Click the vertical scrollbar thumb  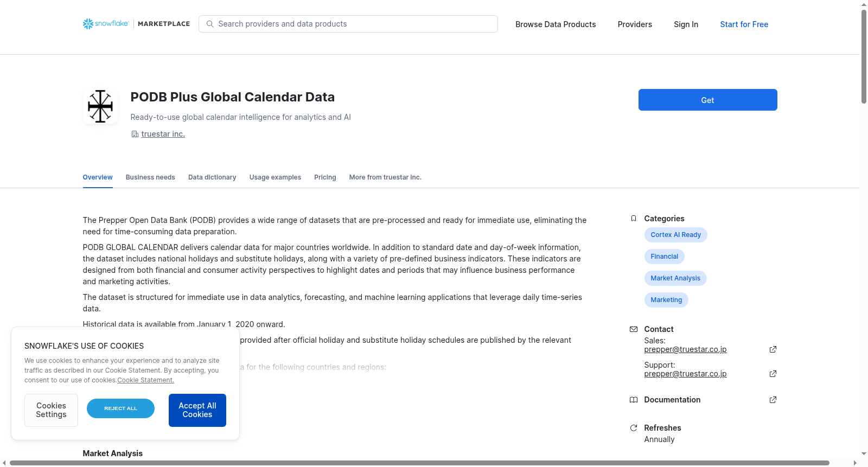(x=864, y=56)
